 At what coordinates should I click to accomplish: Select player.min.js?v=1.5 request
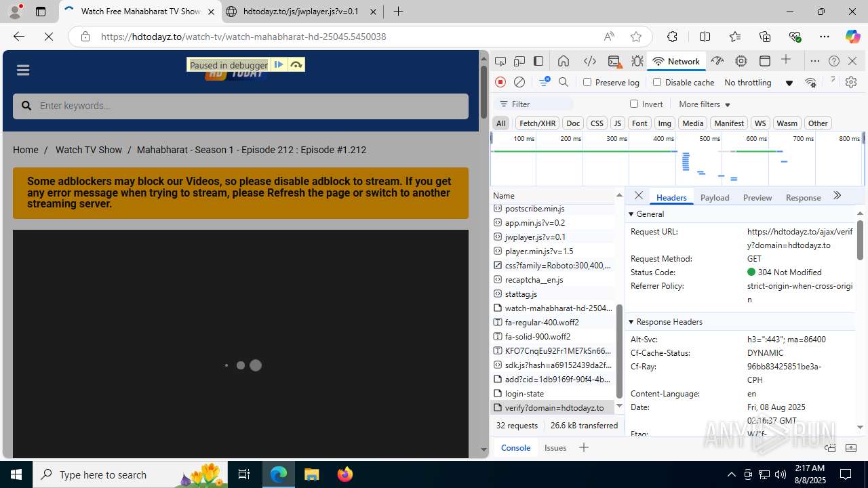[x=553, y=251]
